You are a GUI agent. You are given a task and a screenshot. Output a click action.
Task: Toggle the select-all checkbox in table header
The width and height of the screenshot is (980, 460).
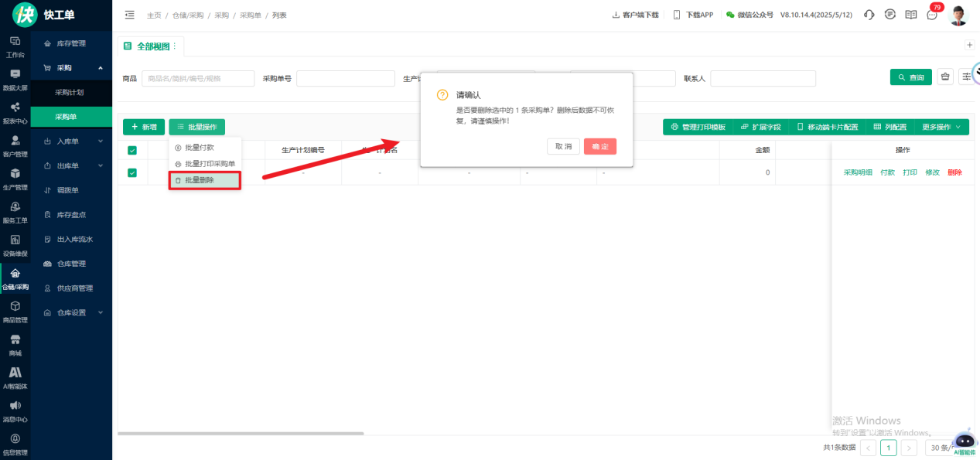click(x=131, y=150)
